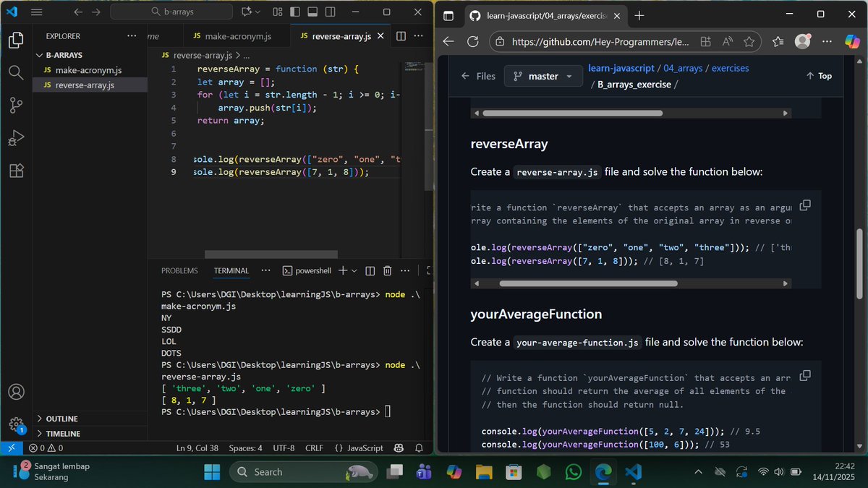Switch to the PROBLEMS tab

(179, 270)
